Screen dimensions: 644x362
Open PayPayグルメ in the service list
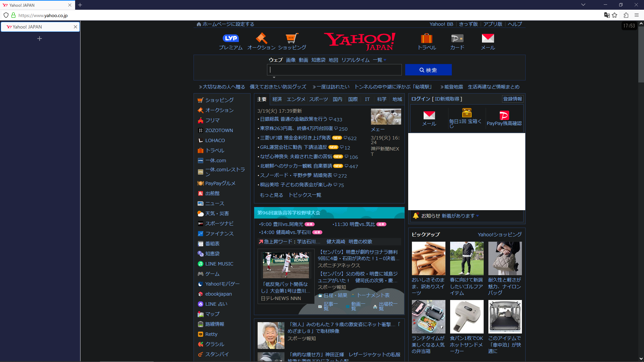tap(220, 183)
